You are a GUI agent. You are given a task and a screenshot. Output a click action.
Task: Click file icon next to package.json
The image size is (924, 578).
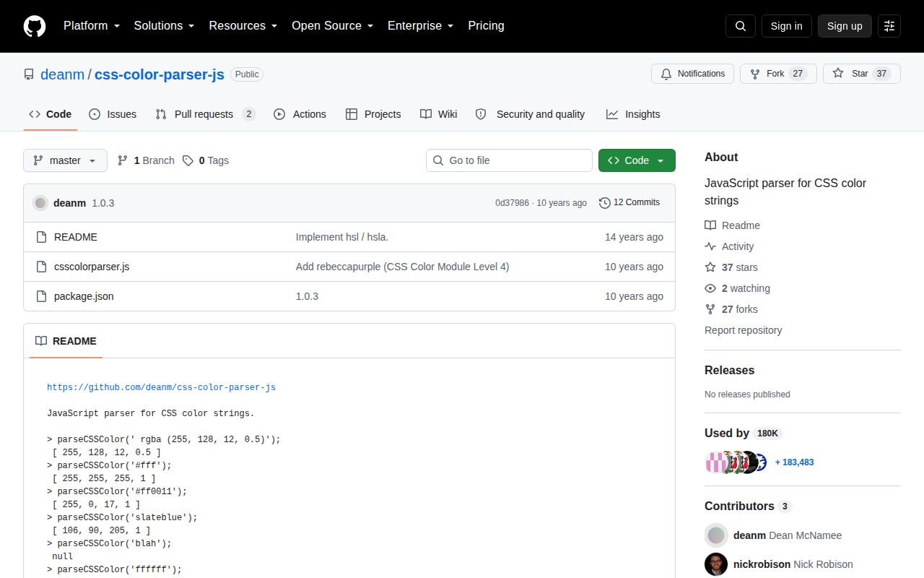point(41,296)
